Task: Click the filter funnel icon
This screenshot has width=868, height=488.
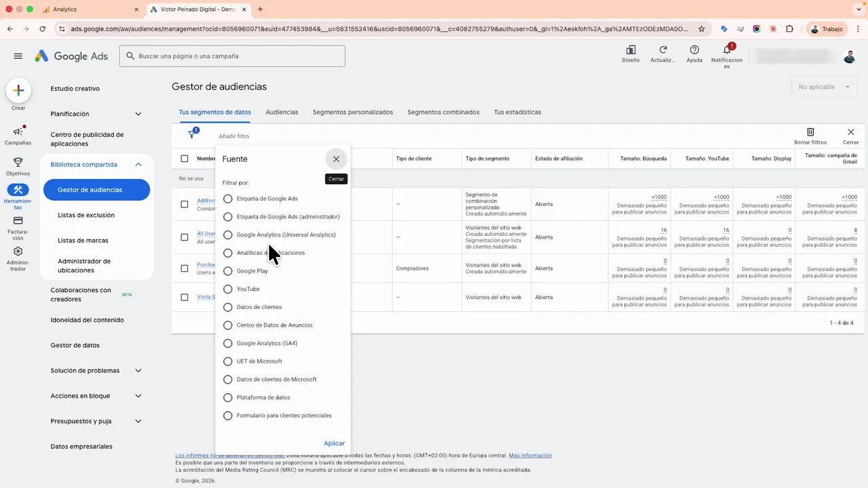Action: (x=192, y=134)
